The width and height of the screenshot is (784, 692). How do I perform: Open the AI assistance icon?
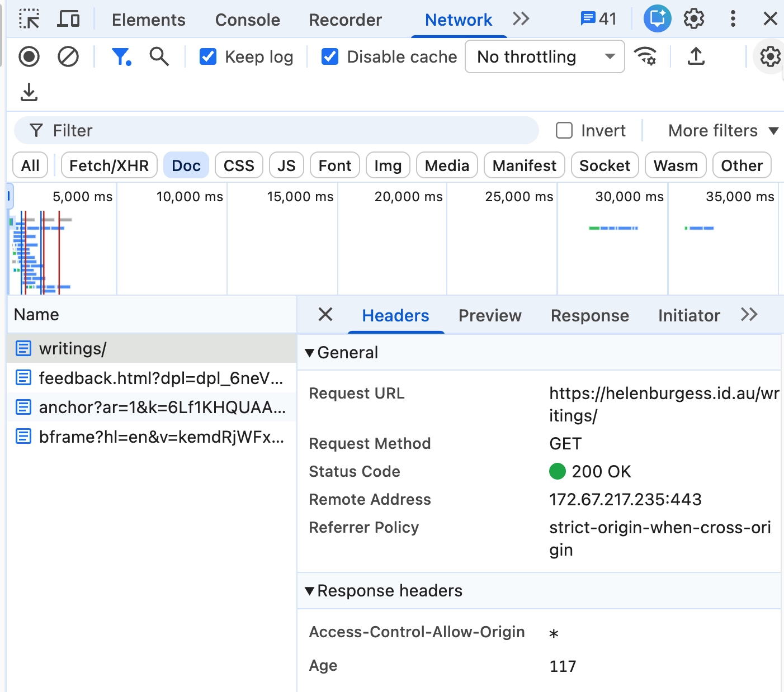coord(657,19)
